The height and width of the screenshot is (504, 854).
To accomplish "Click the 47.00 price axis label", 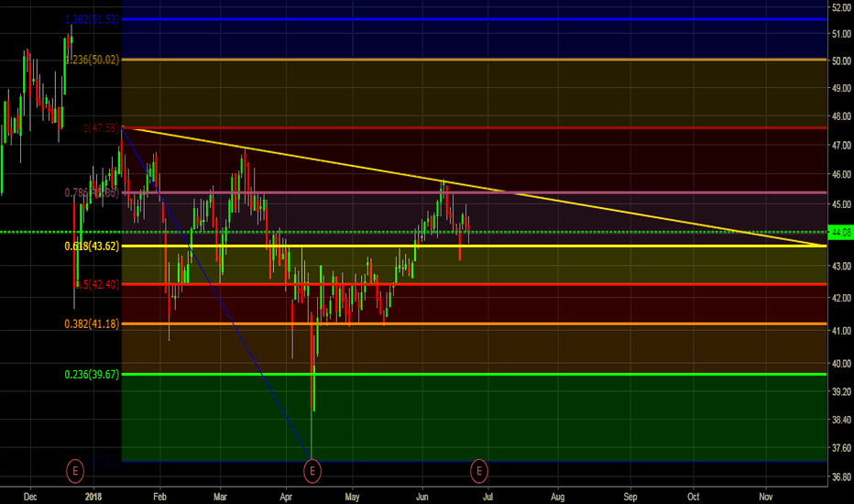I will [x=841, y=146].
